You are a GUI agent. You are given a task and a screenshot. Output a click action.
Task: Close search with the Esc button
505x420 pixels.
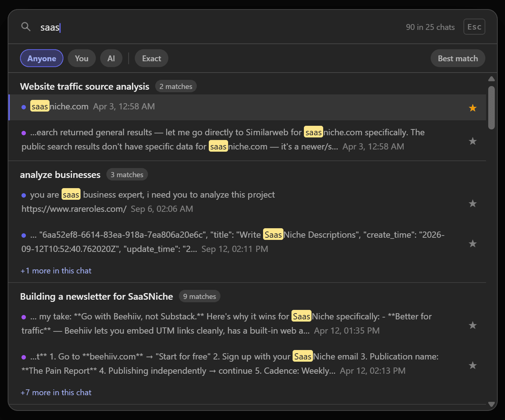[x=474, y=27]
